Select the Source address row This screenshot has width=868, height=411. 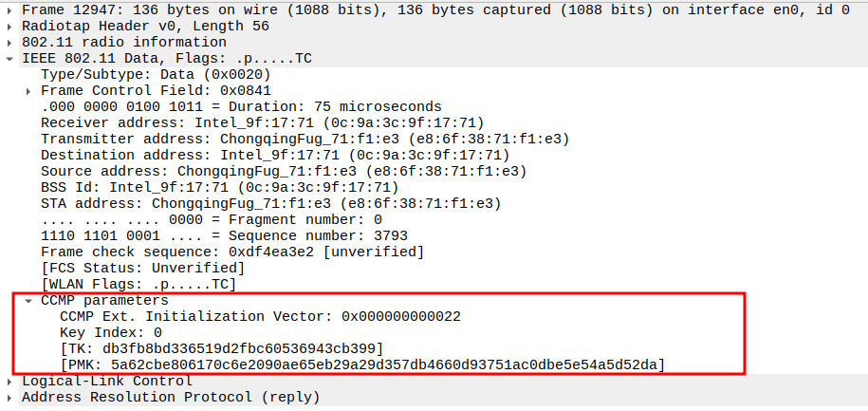(283, 172)
